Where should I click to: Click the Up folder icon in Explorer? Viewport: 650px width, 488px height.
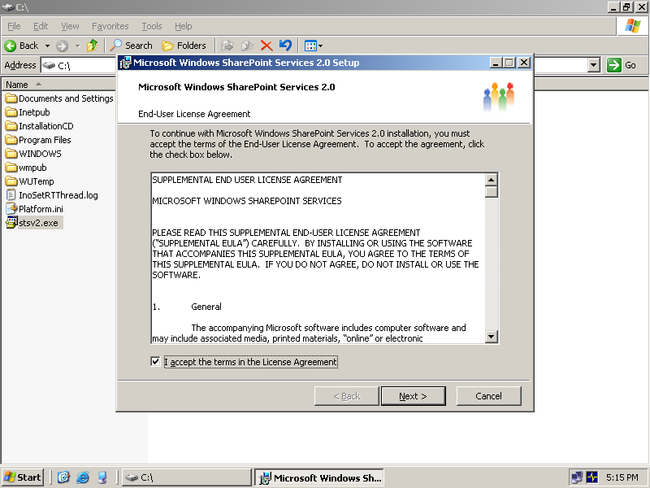92,46
